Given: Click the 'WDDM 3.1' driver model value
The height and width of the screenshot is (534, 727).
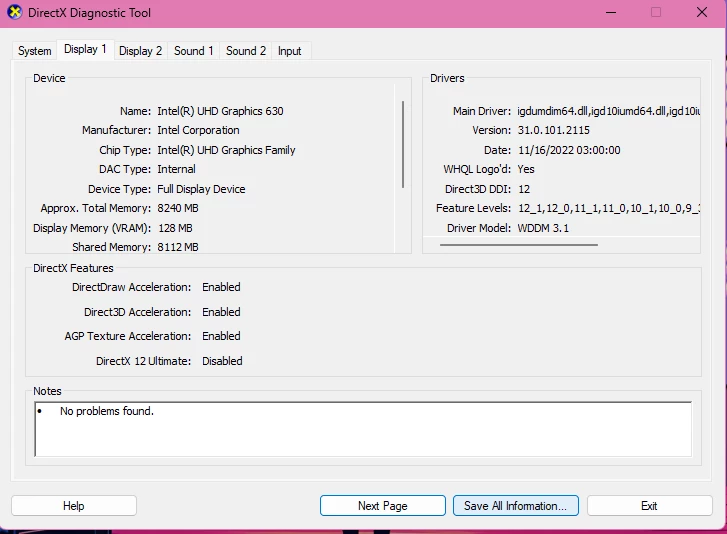Looking at the screenshot, I should pyautogui.click(x=543, y=228).
